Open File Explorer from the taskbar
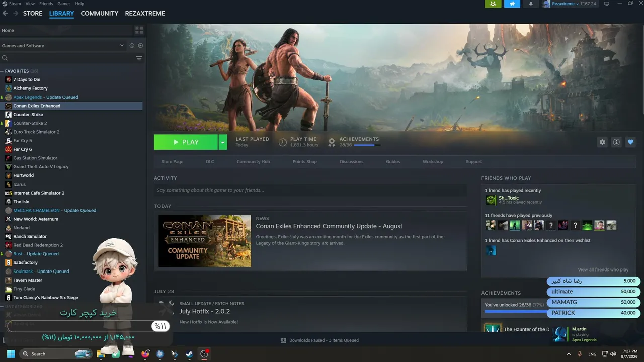 (101, 354)
